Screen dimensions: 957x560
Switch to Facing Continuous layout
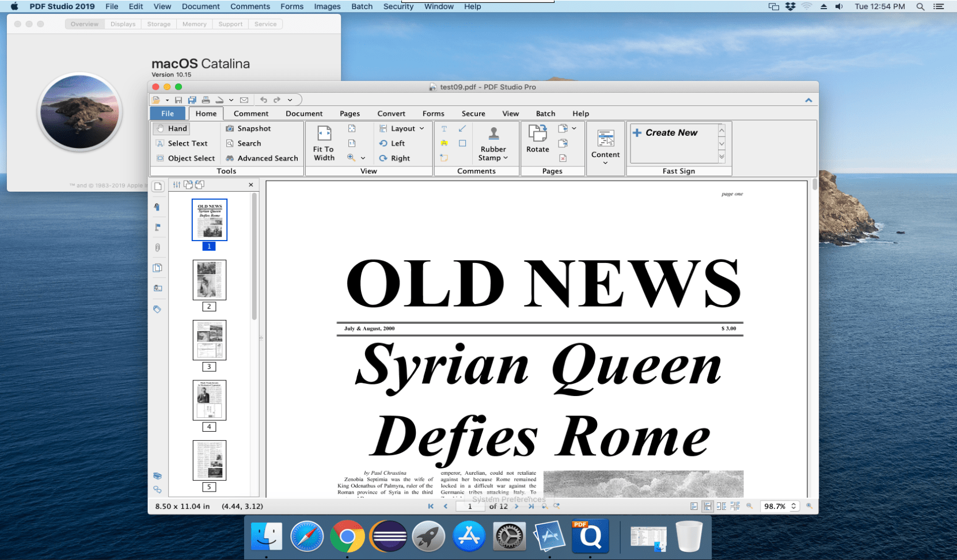coord(735,506)
